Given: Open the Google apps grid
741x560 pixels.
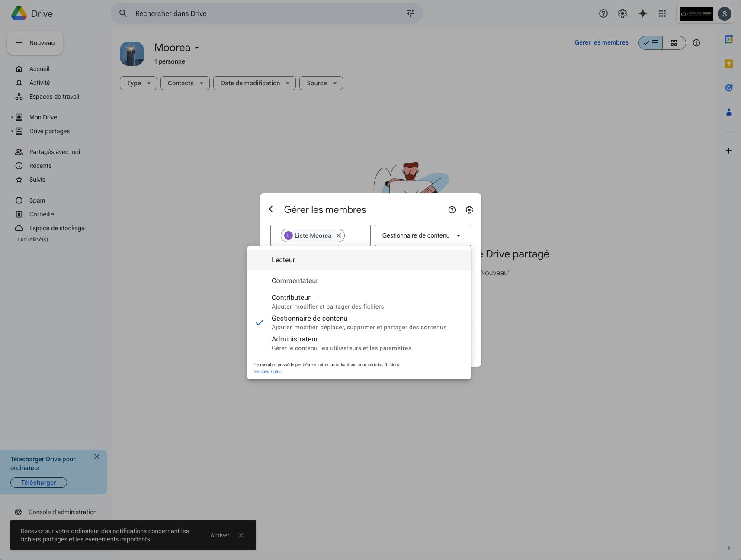Looking at the screenshot, I should [x=662, y=13].
